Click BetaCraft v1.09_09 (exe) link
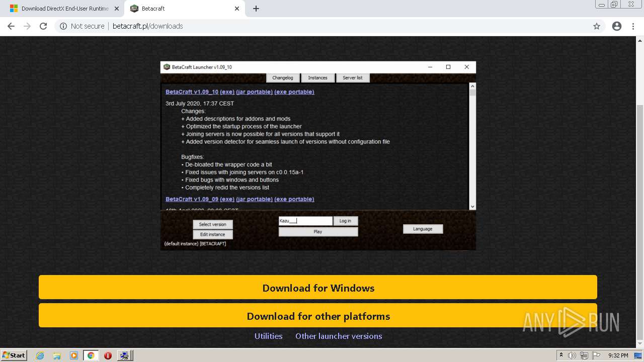This screenshot has height=362, width=644. pos(227,199)
